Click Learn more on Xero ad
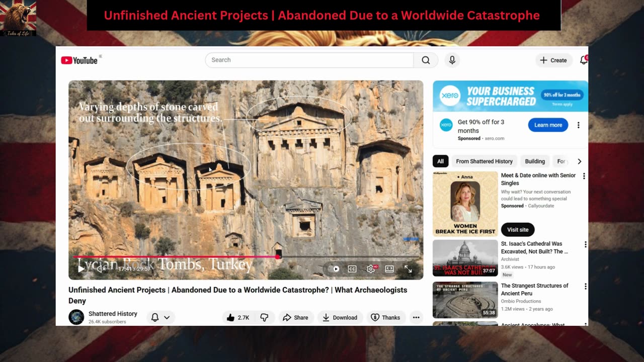 tap(548, 125)
